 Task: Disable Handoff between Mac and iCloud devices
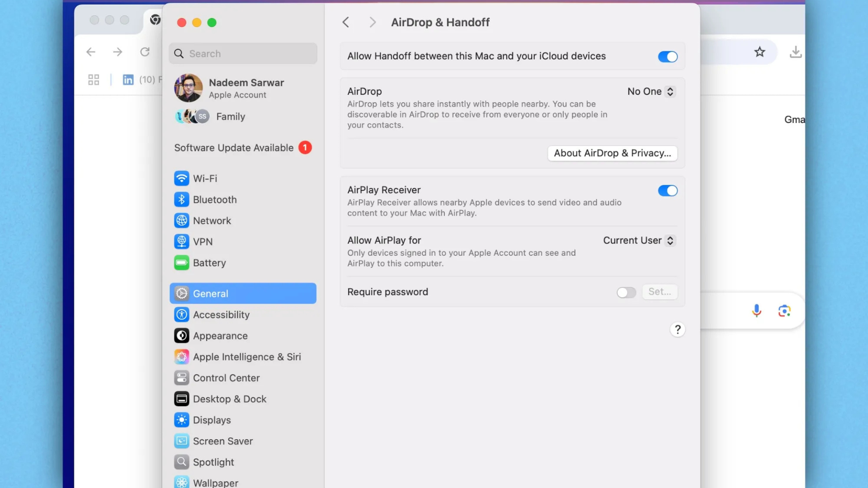click(668, 56)
